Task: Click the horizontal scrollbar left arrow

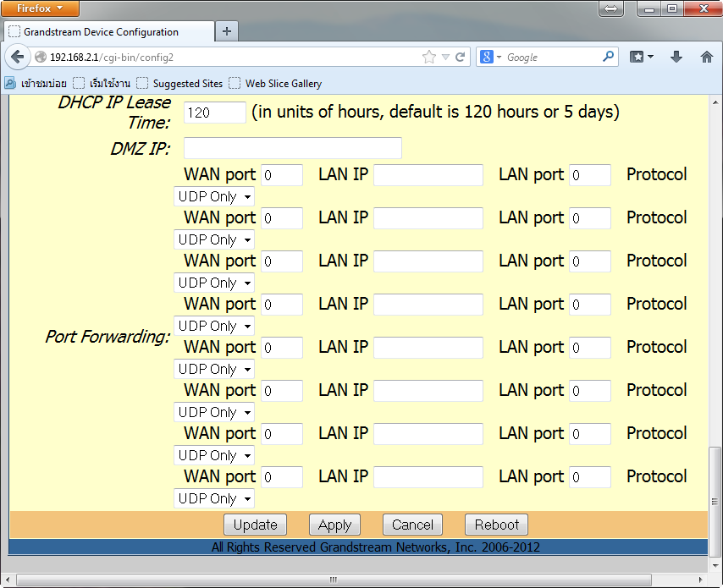Action: (8, 580)
